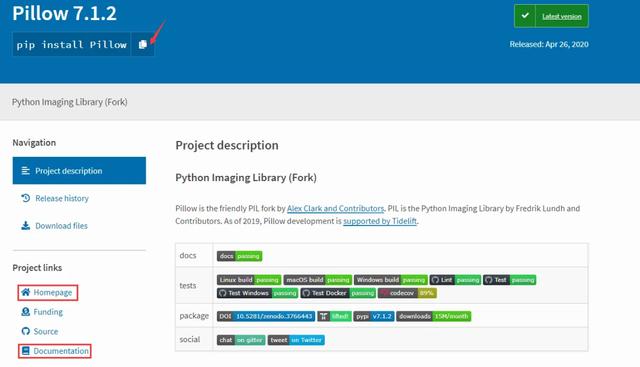Select the pip install Pillow command text
This screenshot has height=367, width=640.
coord(71,44)
